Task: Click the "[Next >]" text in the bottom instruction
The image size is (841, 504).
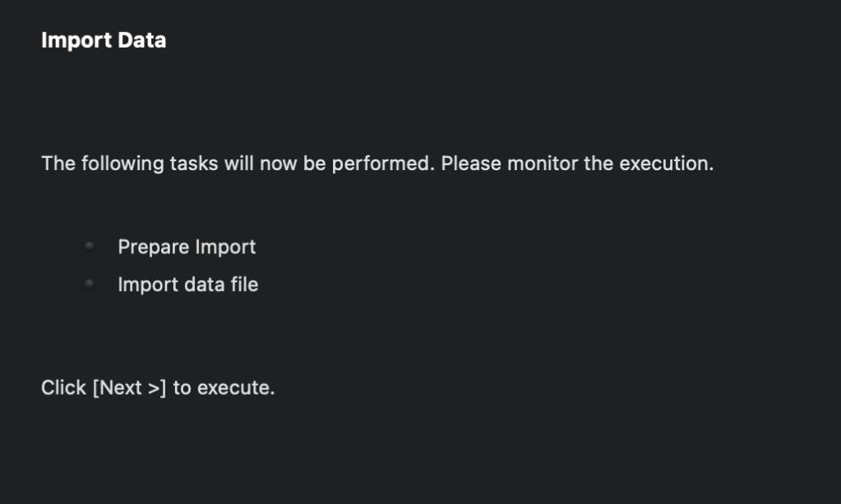Action: 129,387
